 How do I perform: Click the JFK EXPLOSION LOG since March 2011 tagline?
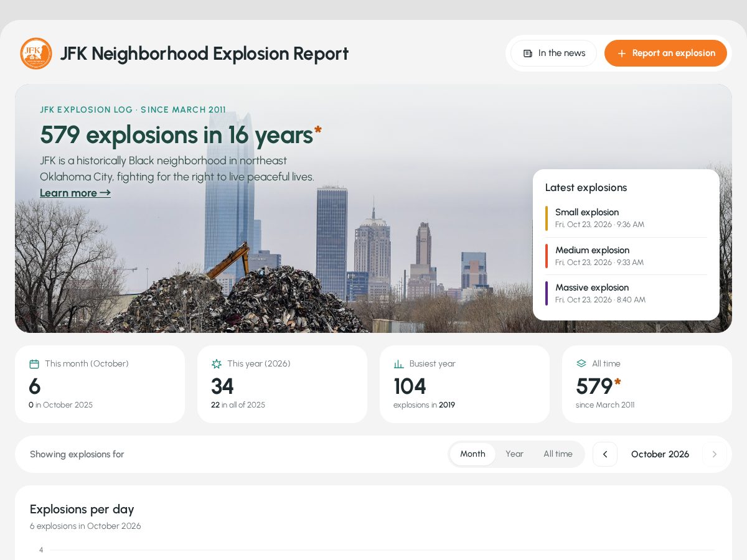click(133, 110)
